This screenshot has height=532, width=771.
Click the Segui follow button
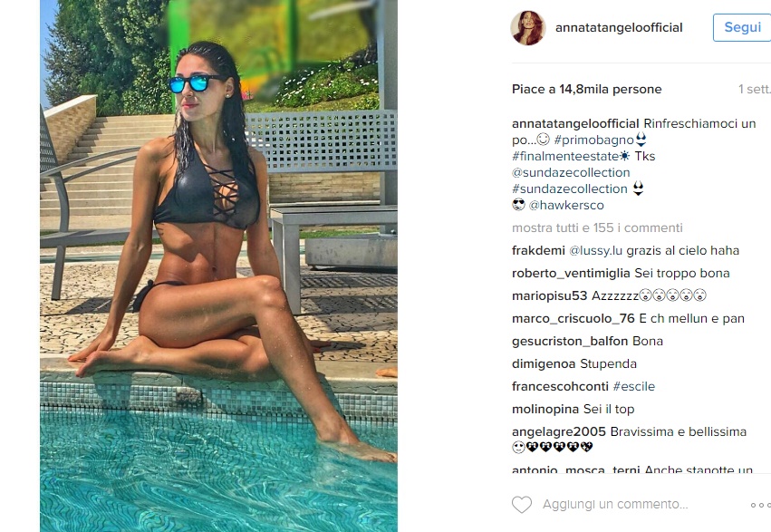point(742,27)
